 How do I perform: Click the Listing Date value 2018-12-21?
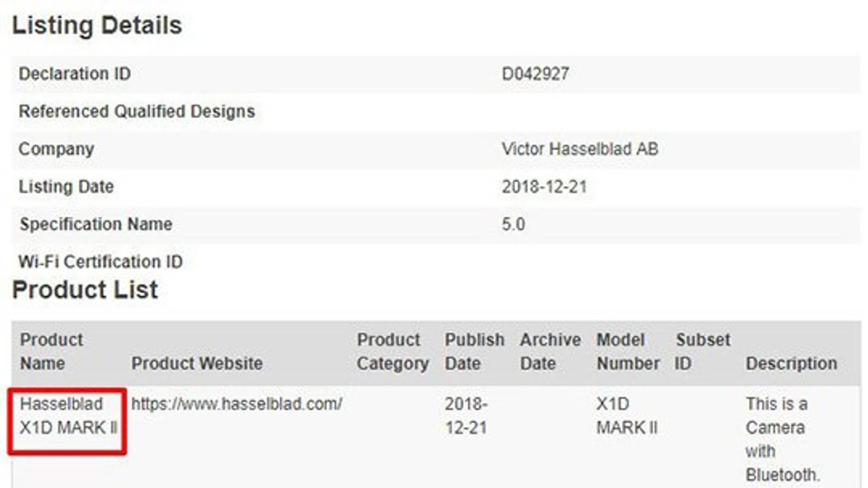coord(544,187)
